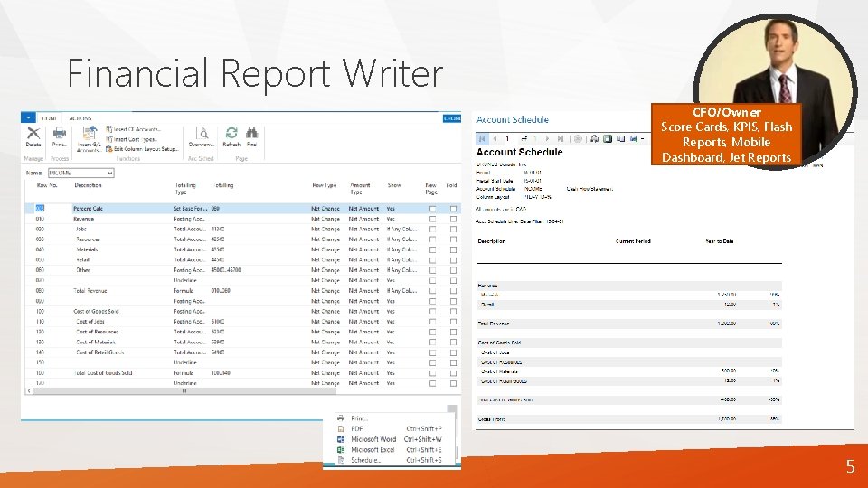
Task: Click the Microsoft Word icon in the menu
Action: pyautogui.click(x=341, y=439)
